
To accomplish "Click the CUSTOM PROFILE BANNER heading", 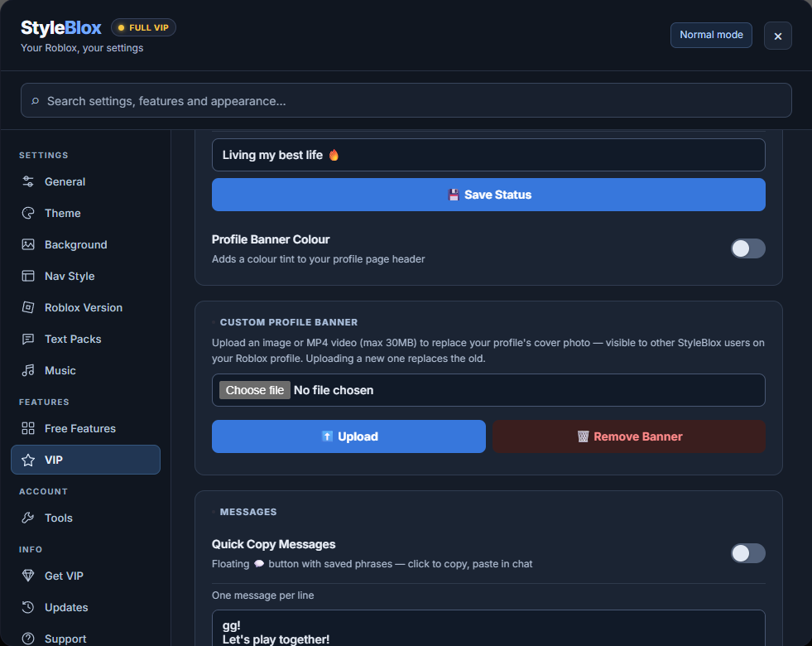I will click(288, 322).
